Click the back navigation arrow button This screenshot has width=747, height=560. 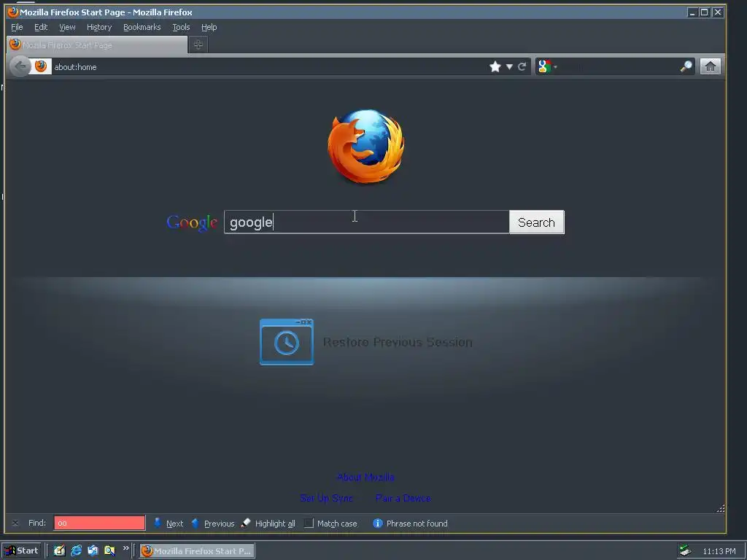click(20, 66)
